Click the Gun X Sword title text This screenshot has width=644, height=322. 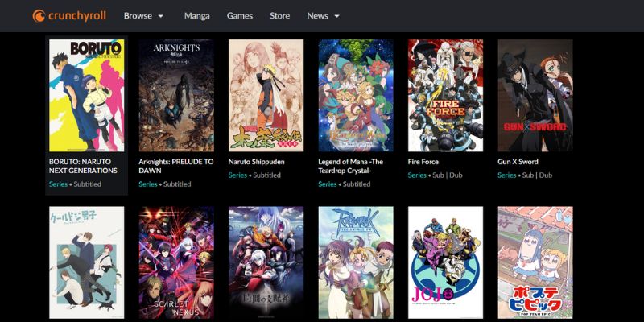518,162
